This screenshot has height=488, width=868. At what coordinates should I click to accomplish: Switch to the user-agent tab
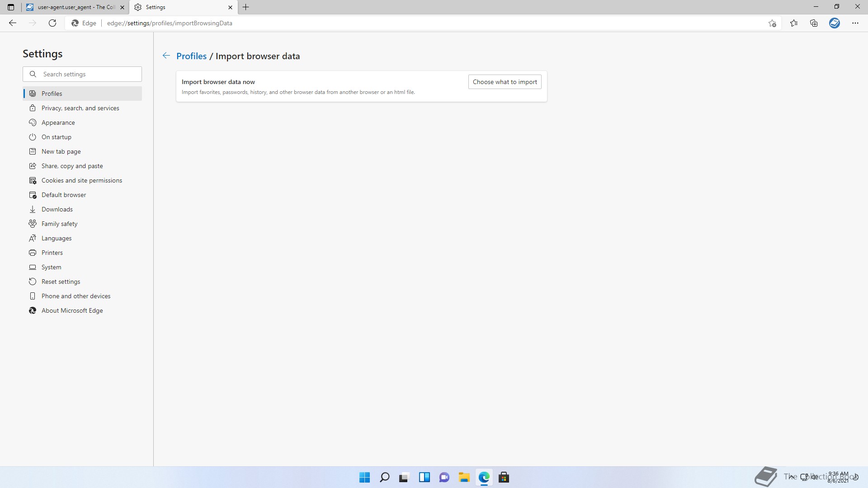pos(72,7)
